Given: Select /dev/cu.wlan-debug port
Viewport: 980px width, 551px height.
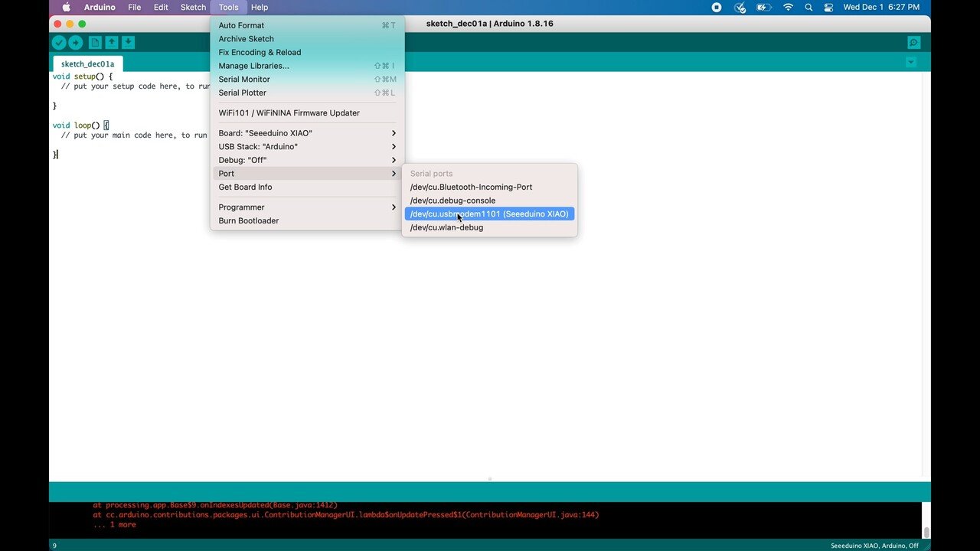Looking at the screenshot, I should click(489, 227).
